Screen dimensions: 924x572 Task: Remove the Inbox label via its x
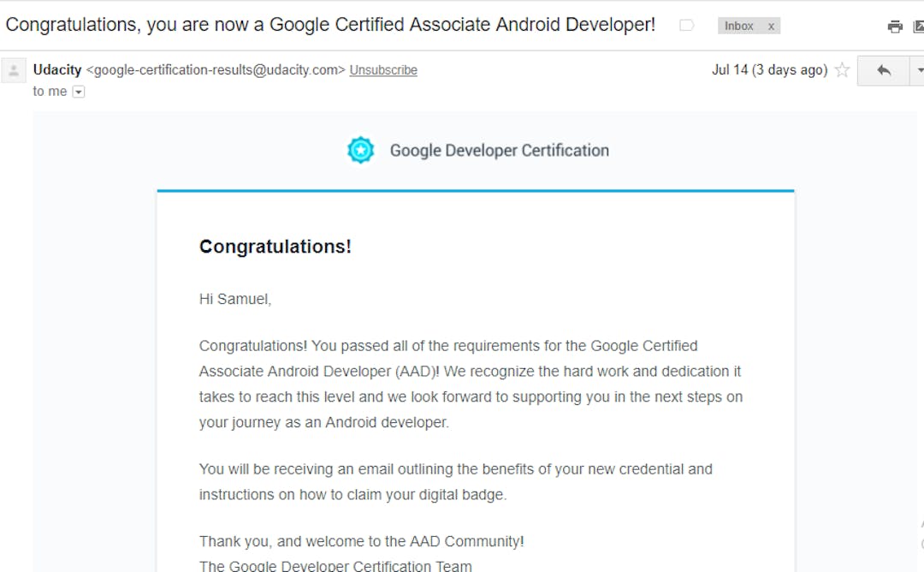[x=770, y=26]
